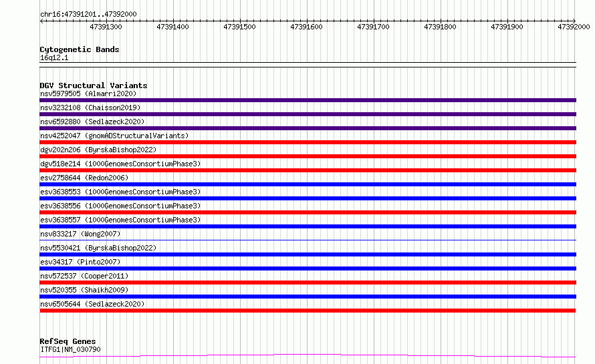This screenshot has height=364, width=595.
Task: Select the blue bar under nsv5530421
Action: [308, 254]
